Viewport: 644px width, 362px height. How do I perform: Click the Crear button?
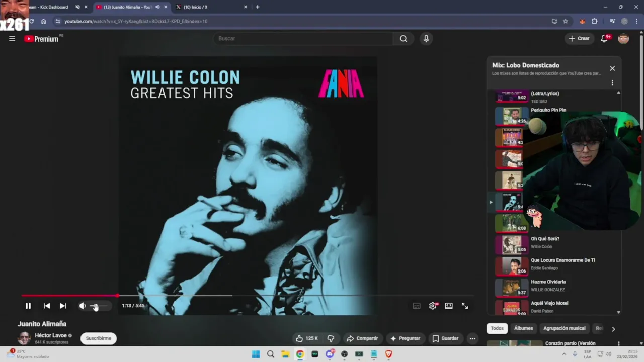point(579,39)
